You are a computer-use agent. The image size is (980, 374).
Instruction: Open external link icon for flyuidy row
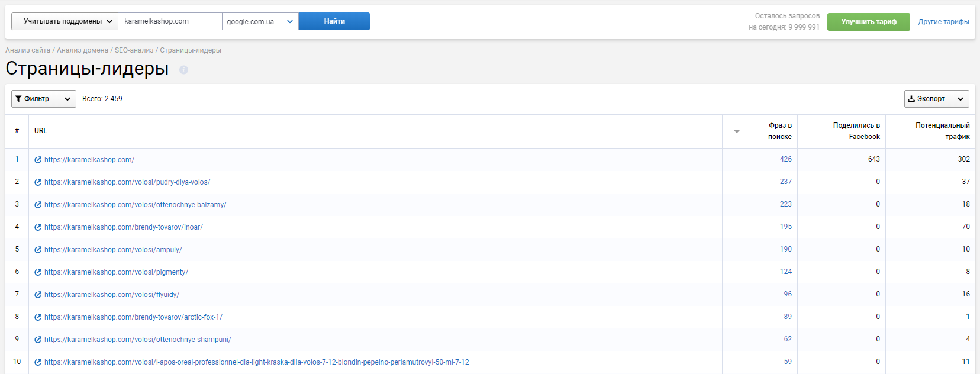pyautogui.click(x=38, y=295)
